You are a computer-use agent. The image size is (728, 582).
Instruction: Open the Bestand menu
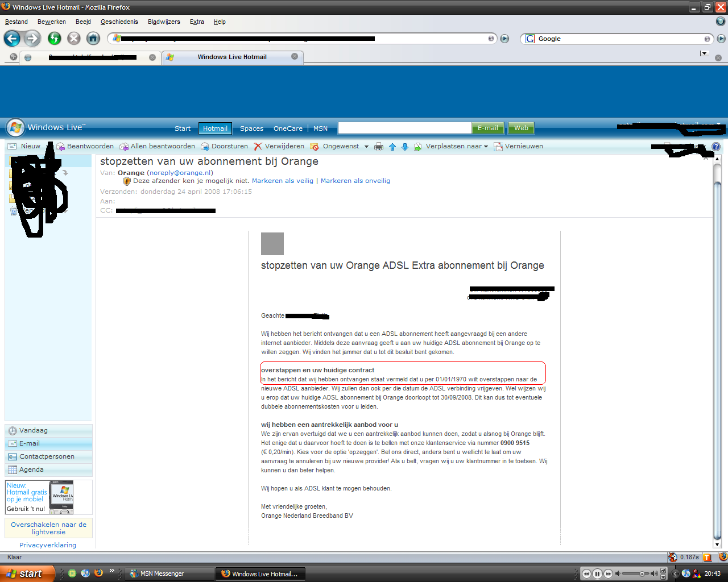[x=16, y=22]
